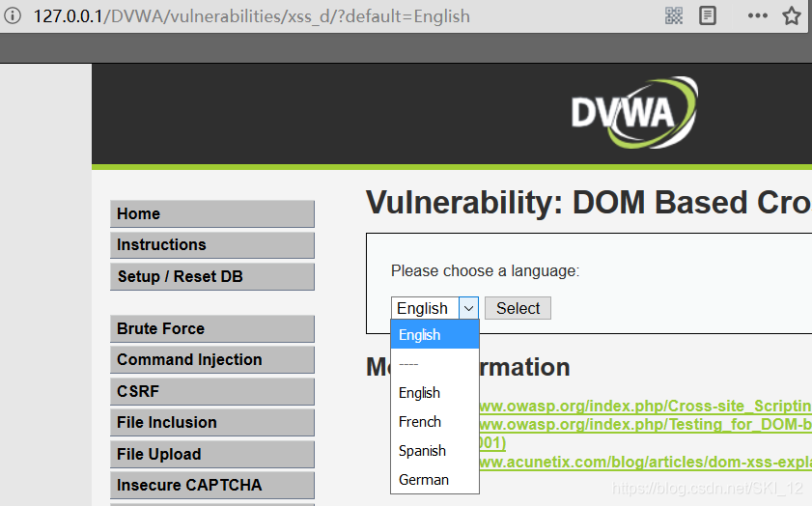Viewport: 812px width, 506px height.
Task: Click the Select button
Action: tap(518, 309)
